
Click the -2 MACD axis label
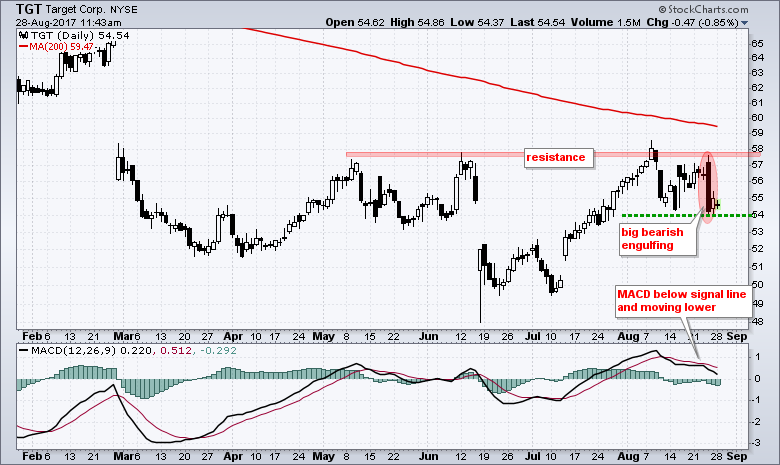click(x=756, y=422)
